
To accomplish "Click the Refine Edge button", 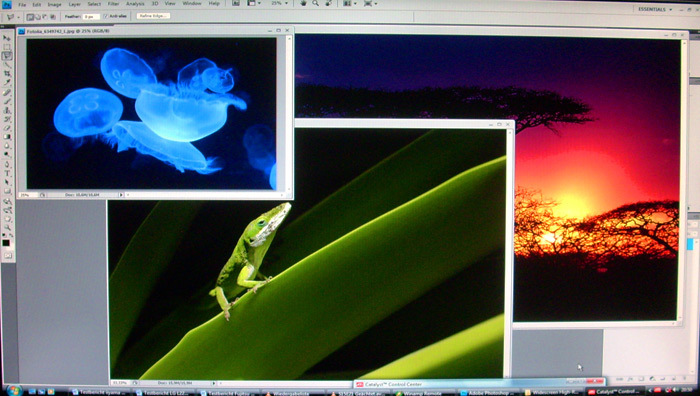I will pos(153,16).
